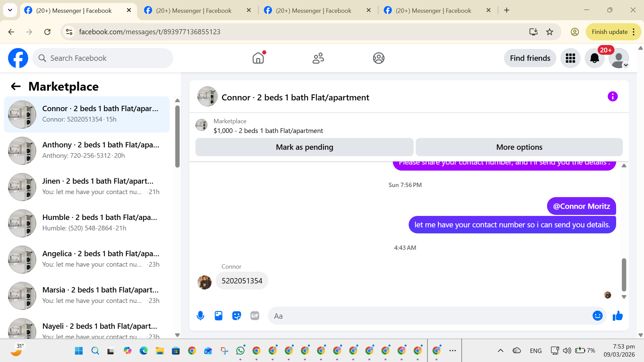
Task: Open volume control in system tray
Action: point(567,351)
